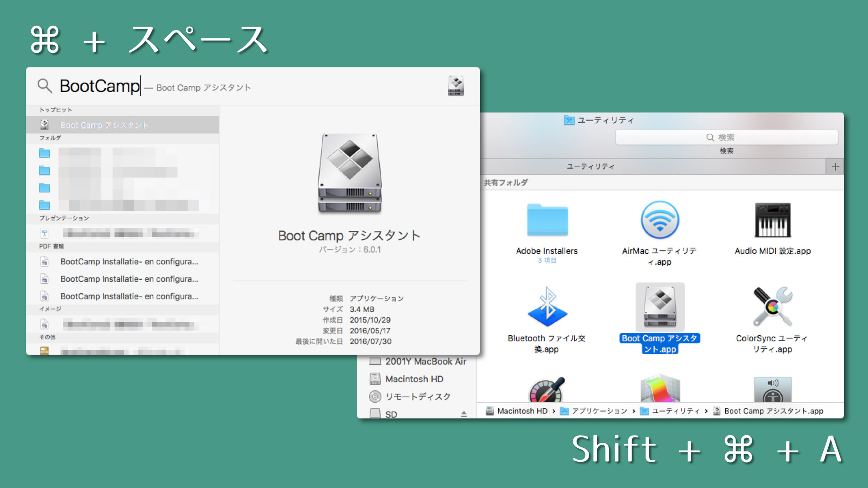Screen dimensions: 868x488
Task: Select the Digital Color Meter app icon
Action: click(547, 389)
